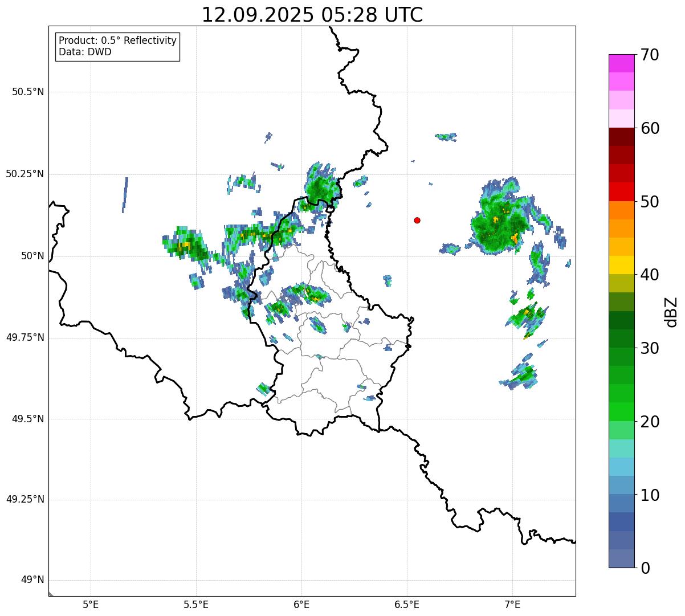Click the radar echo west of 5.5°E at 50°N
The height and width of the screenshot is (616, 685).
(186, 245)
